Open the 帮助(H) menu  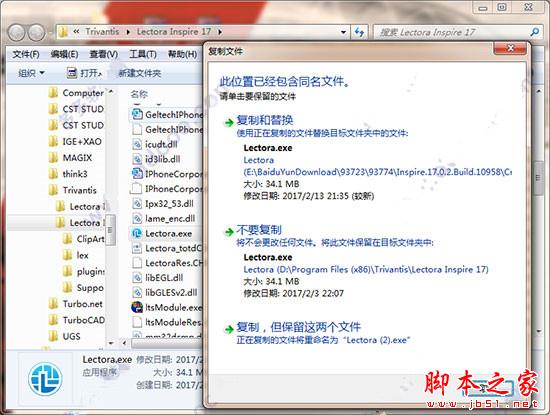point(182,54)
